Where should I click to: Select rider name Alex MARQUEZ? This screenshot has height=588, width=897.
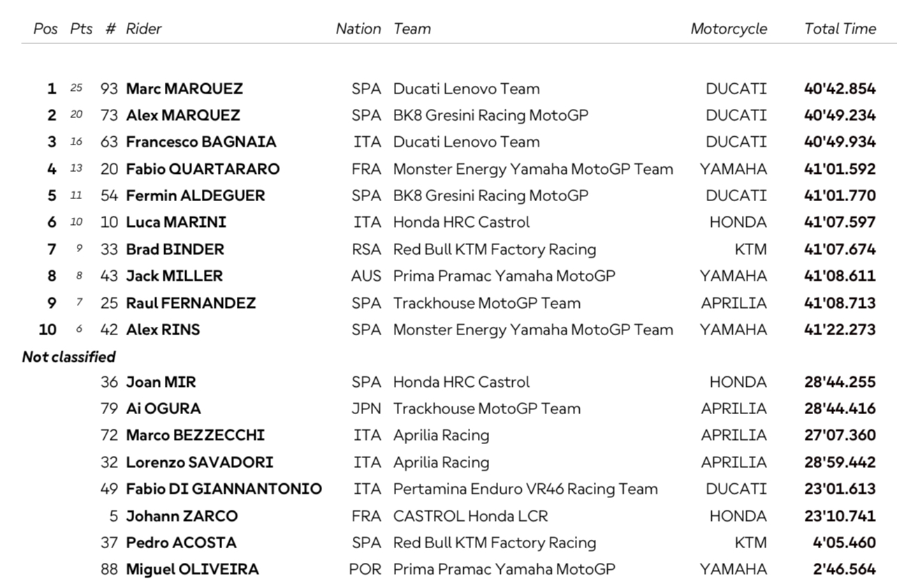[183, 115]
